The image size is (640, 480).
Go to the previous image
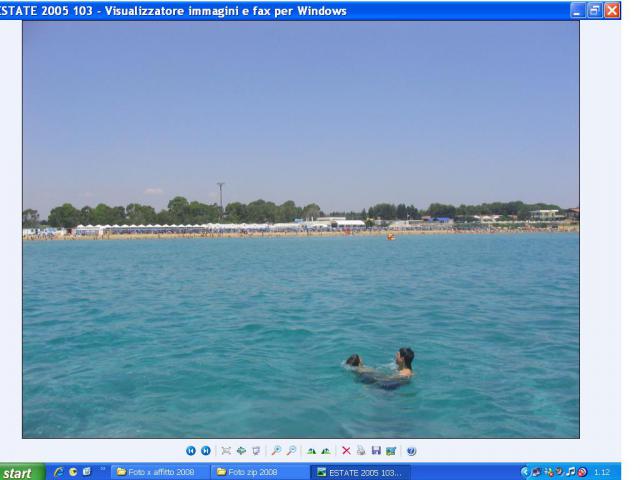(x=192, y=451)
